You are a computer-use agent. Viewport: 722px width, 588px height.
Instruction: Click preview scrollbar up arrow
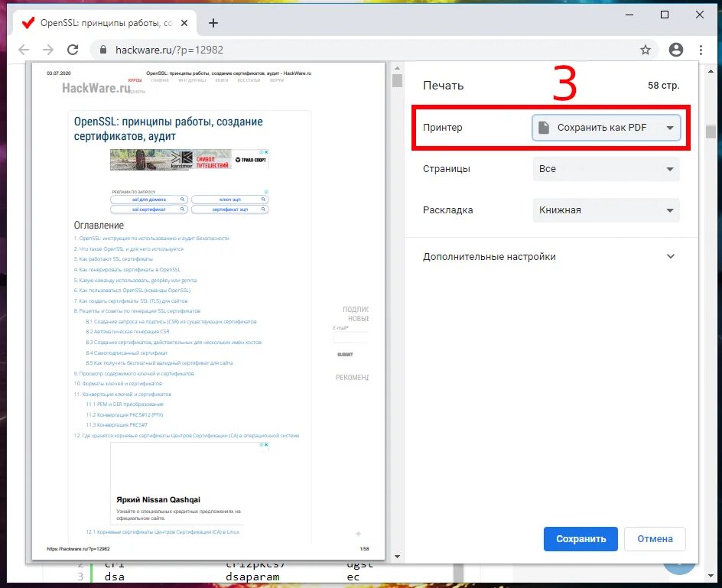click(397, 68)
